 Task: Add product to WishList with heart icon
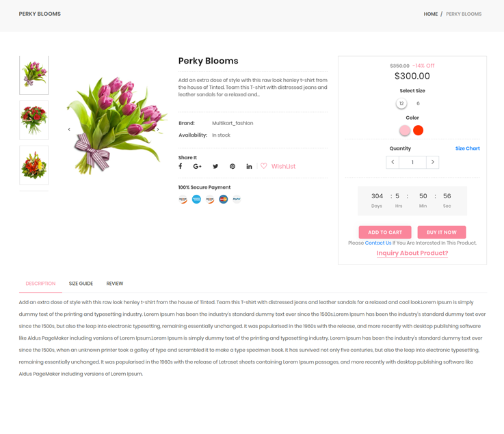(264, 166)
